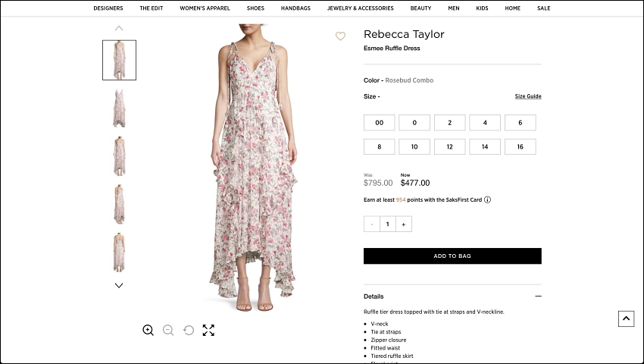
Task: Pick size 12
Action: pos(450,147)
